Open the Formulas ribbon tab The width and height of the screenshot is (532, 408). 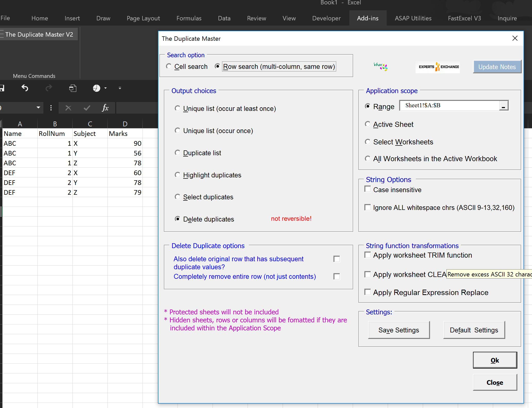click(189, 18)
